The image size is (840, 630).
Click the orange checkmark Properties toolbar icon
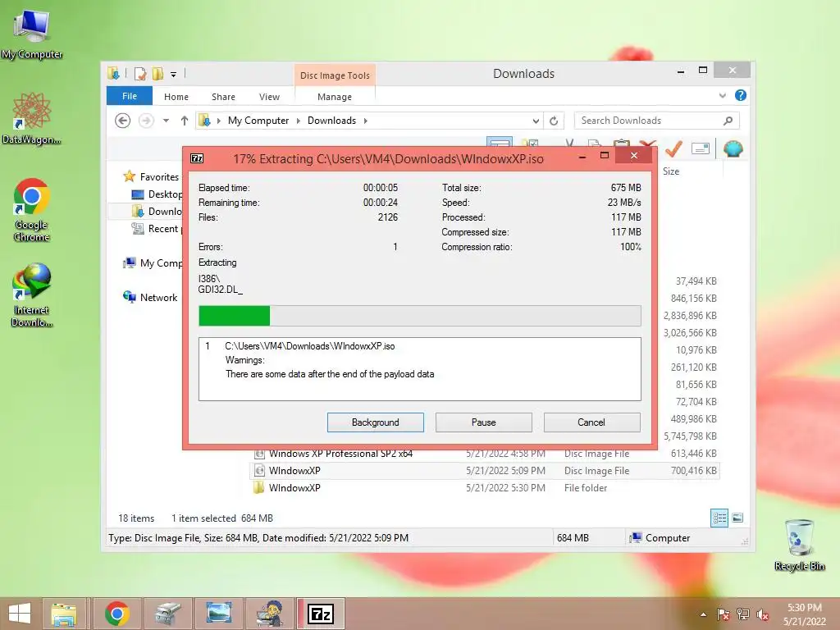(673, 148)
